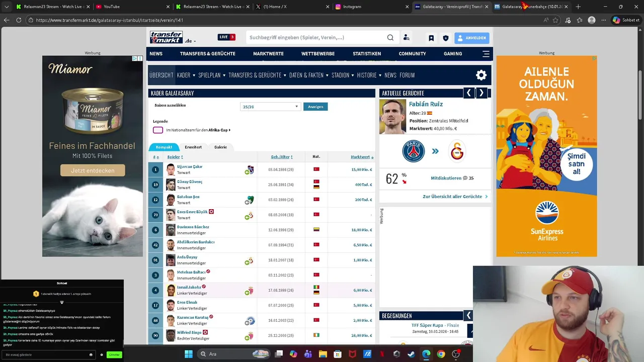Viewport: 644px width, 362px height.
Task: Click the ANMELDEN login button
Action: tap(472, 38)
